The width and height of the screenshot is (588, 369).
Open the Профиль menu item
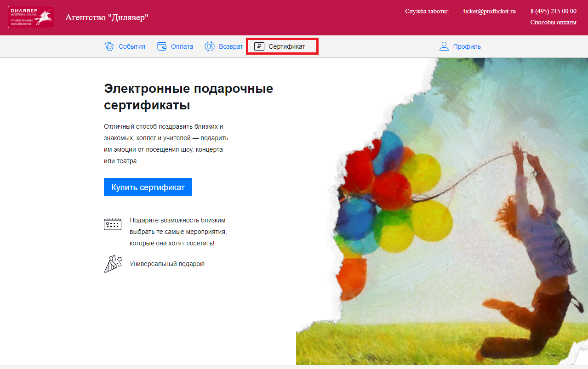[x=467, y=46]
